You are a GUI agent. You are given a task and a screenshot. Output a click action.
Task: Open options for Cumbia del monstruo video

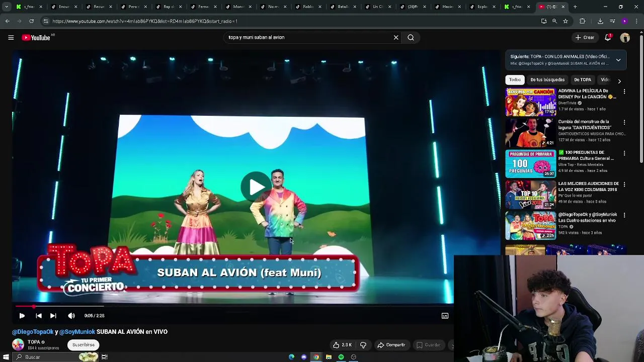[x=624, y=122]
